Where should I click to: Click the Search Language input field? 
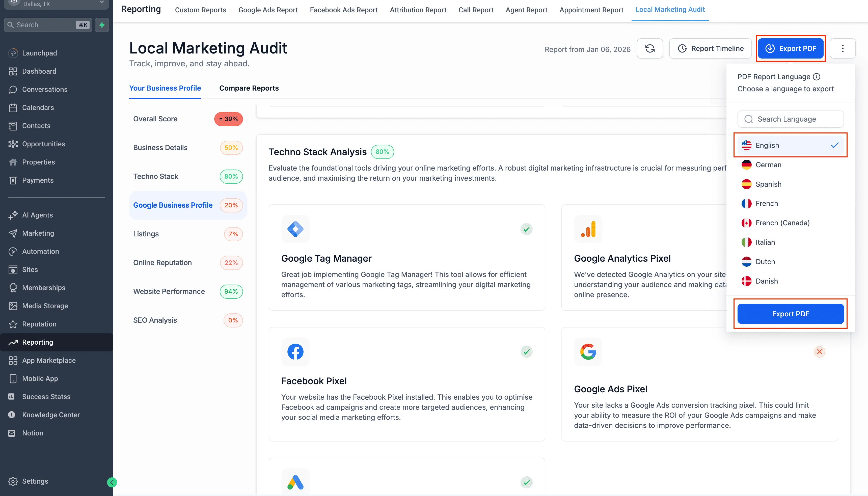791,119
